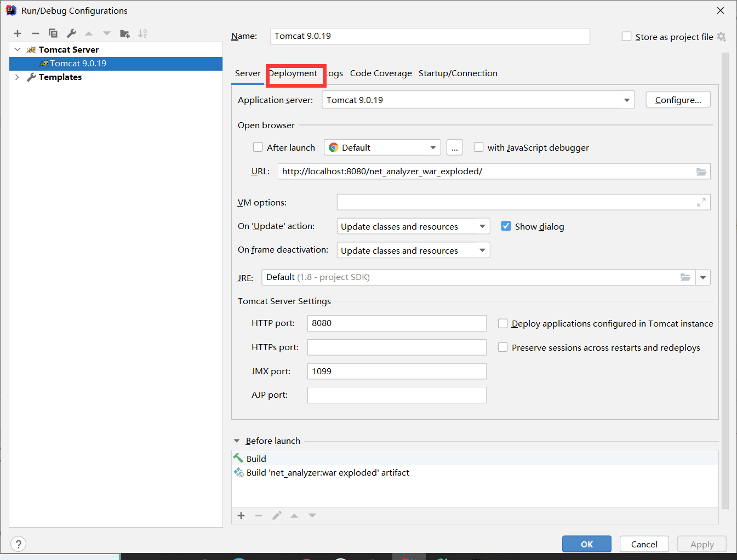Uncheck Show dialog checkbox
The width and height of the screenshot is (737, 560).
[506, 226]
